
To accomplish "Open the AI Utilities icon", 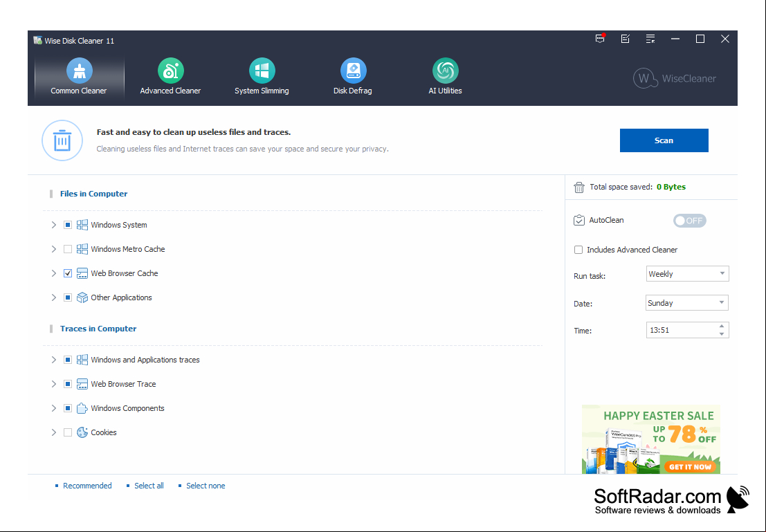I will 445,71.
